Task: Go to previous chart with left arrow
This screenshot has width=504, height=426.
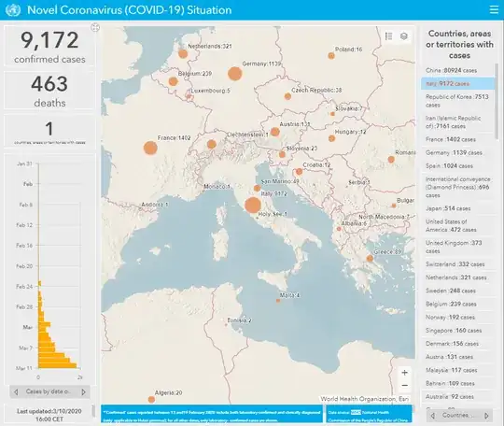Action: point(16,391)
